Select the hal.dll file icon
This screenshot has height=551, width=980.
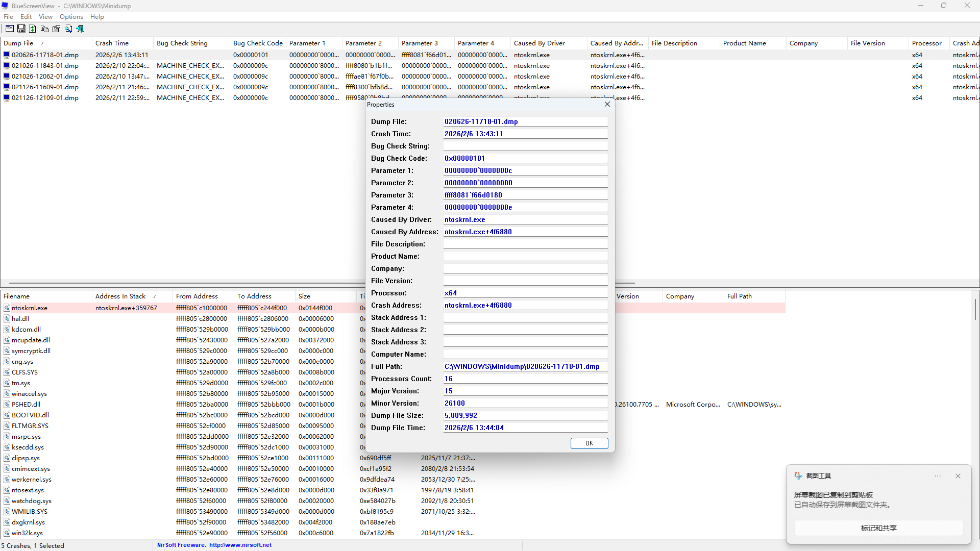tap(7, 319)
